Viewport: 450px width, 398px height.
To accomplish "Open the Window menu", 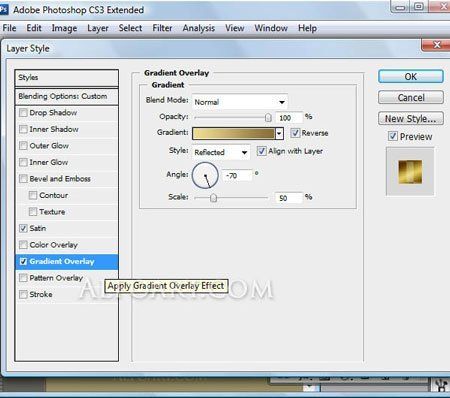I will point(271,28).
